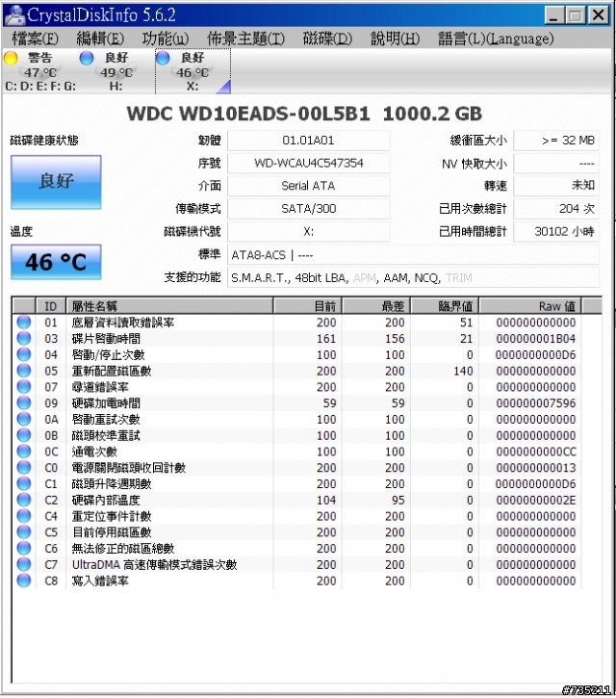This screenshot has height=698, width=616.
Task: Click the status orb for attribute 01
Action: [x=24, y=323]
